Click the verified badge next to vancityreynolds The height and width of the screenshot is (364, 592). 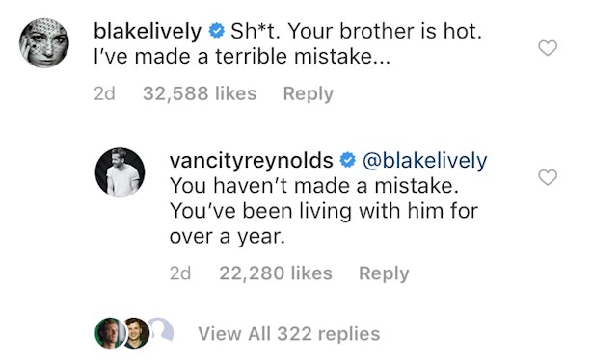[x=348, y=160]
